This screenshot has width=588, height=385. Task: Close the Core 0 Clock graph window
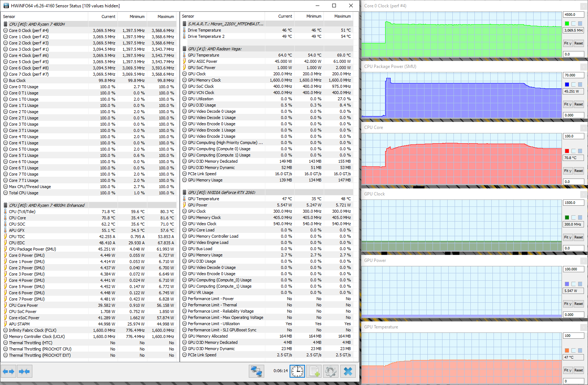click(584, 6)
